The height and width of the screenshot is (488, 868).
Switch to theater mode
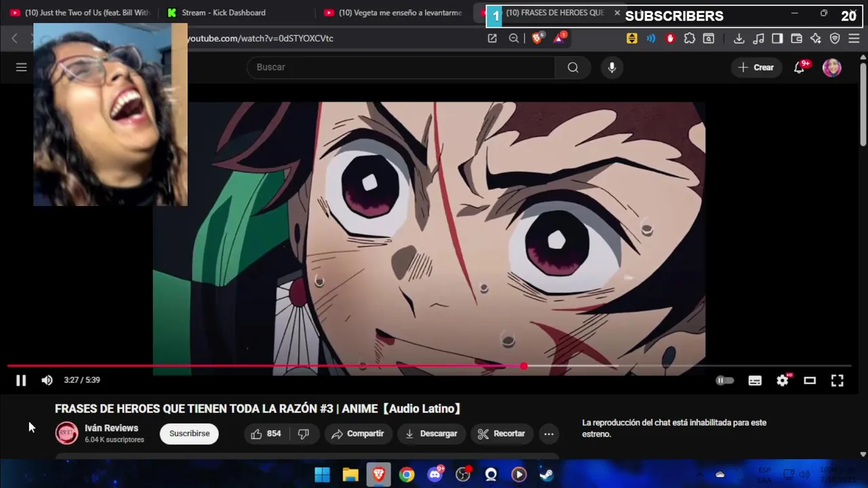[x=810, y=381]
